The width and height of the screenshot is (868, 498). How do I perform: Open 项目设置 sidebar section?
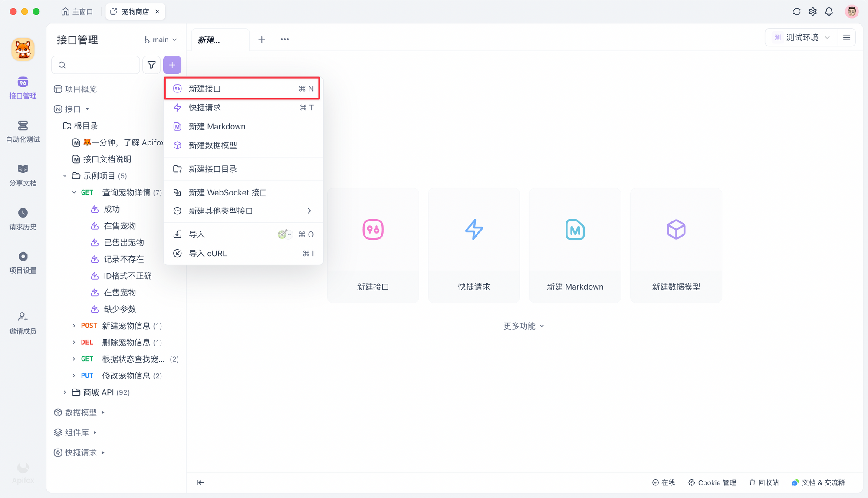[23, 263]
